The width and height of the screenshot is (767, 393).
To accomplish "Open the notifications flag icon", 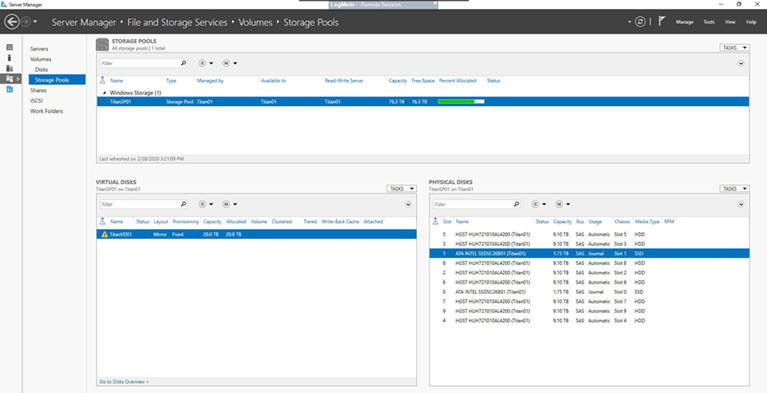I will (x=662, y=22).
